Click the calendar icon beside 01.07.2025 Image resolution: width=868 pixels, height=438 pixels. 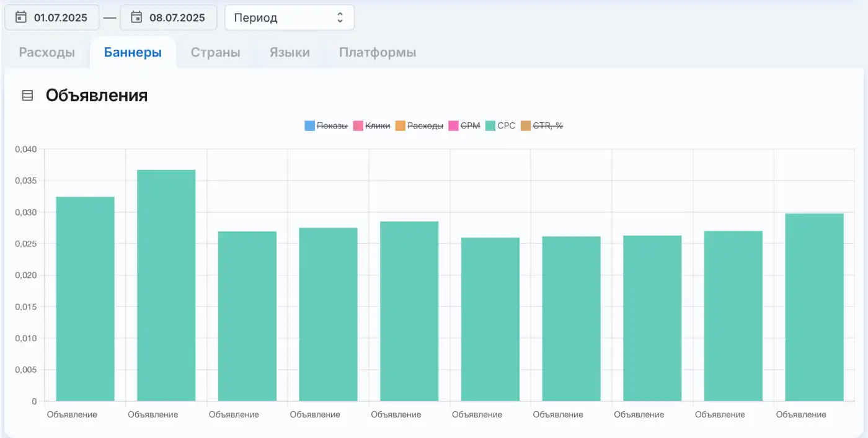(21, 17)
